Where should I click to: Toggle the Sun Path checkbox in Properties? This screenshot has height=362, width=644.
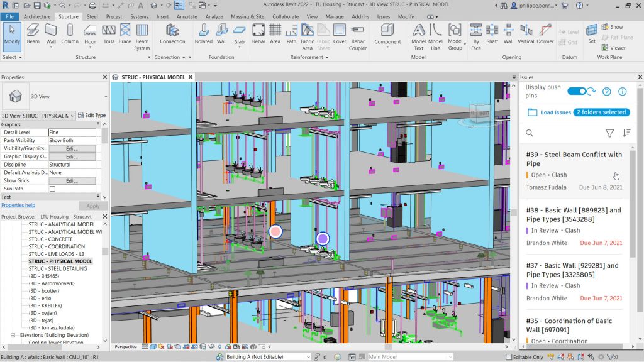tap(53, 188)
